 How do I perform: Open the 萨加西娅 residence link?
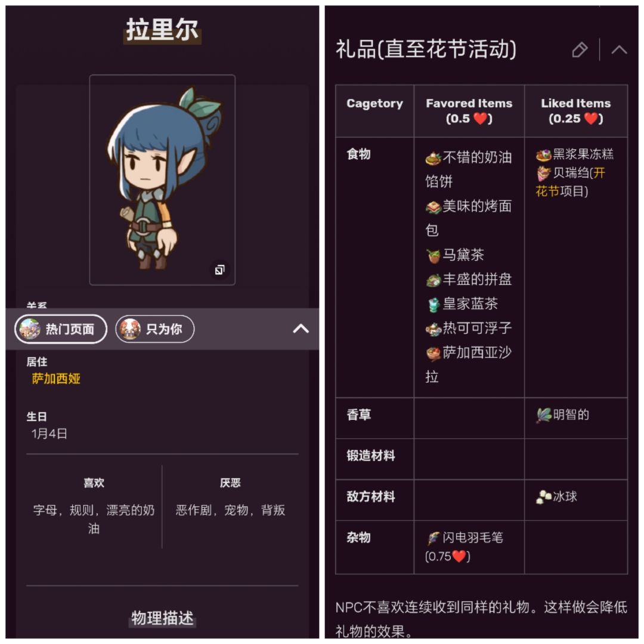click(56, 378)
